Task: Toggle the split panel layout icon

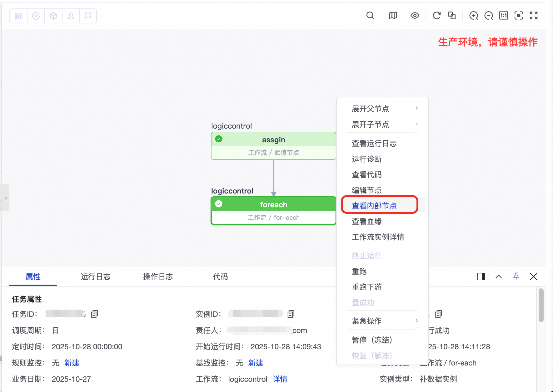Action: click(x=481, y=277)
